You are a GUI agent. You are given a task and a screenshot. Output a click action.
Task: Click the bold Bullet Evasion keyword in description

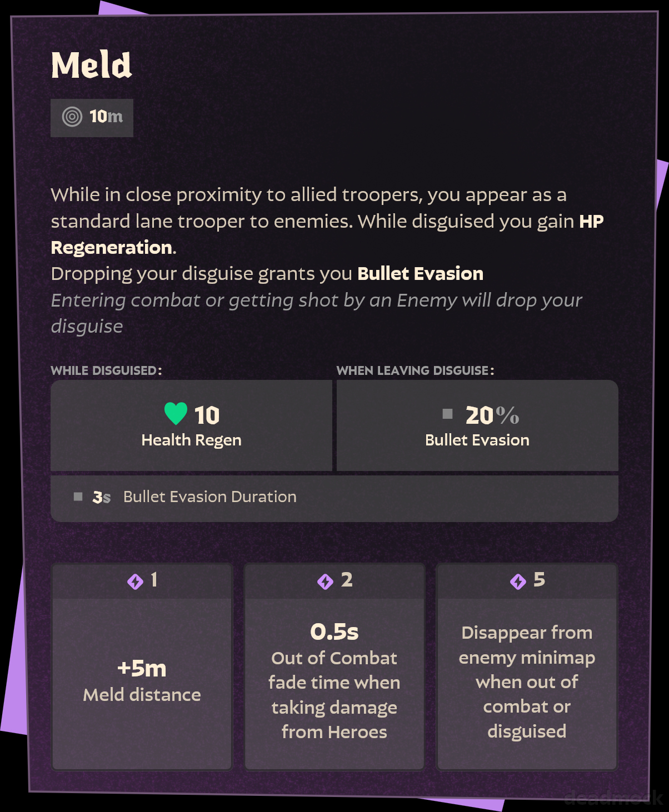[420, 274]
